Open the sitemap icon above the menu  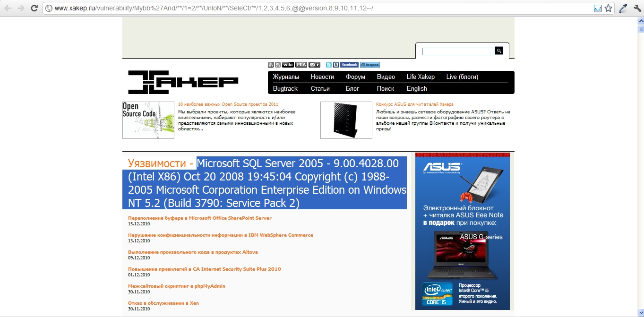[271, 65]
